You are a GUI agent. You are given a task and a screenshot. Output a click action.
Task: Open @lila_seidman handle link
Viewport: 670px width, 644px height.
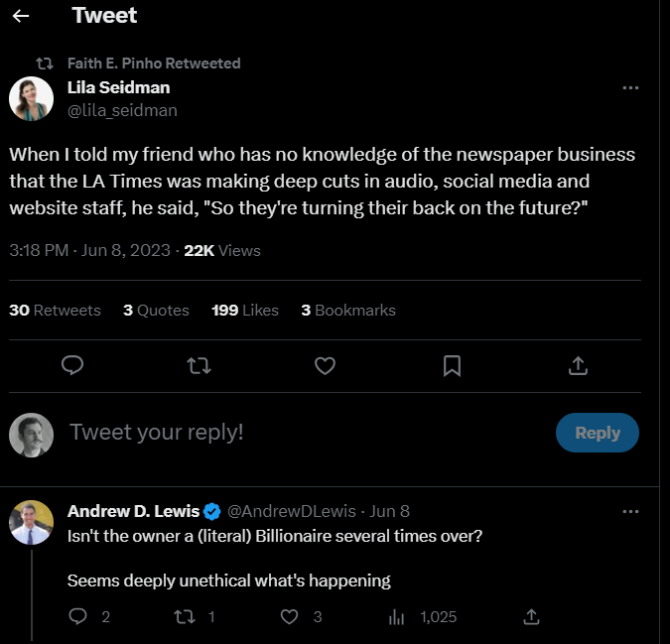coord(122,110)
